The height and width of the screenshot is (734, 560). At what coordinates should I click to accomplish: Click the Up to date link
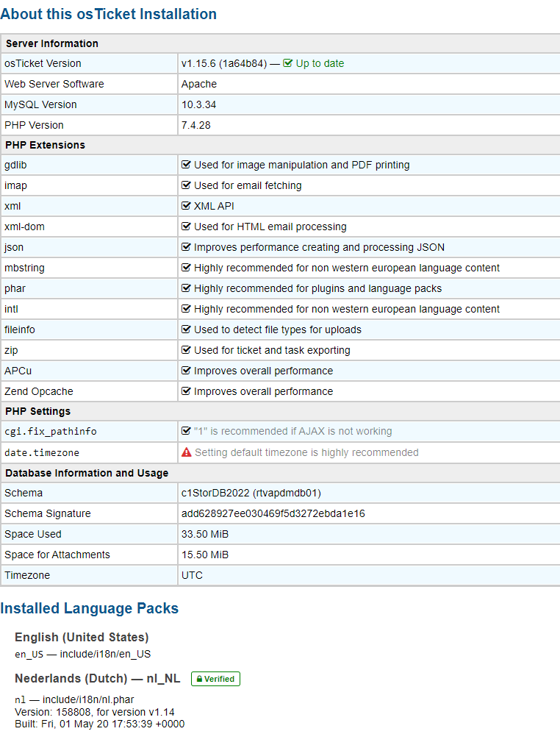pyautogui.click(x=320, y=63)
